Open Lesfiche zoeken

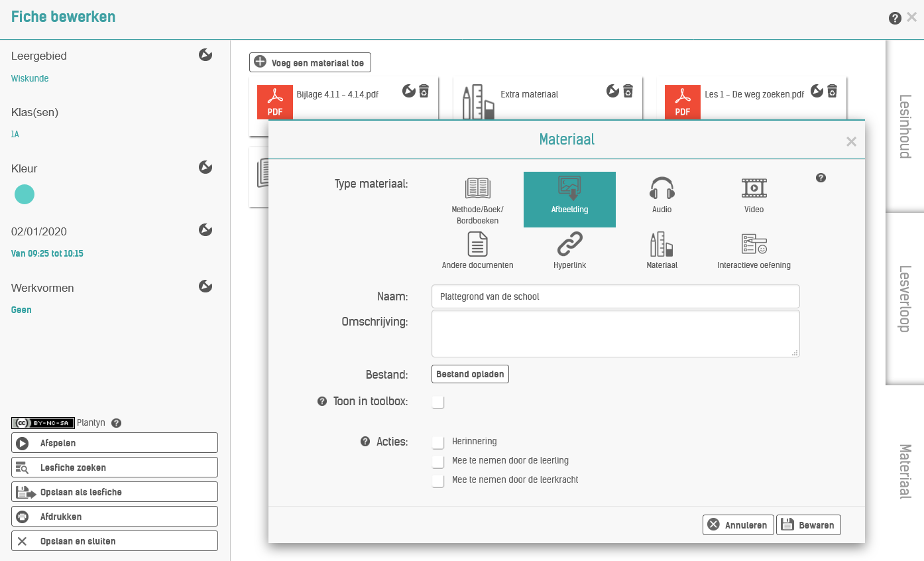tap(115, 467)
